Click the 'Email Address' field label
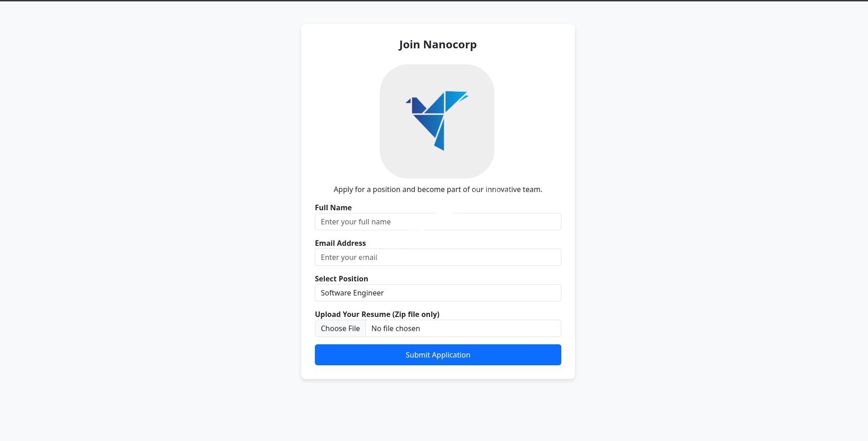This screenshot has width=868, height=441. [340, 243]
